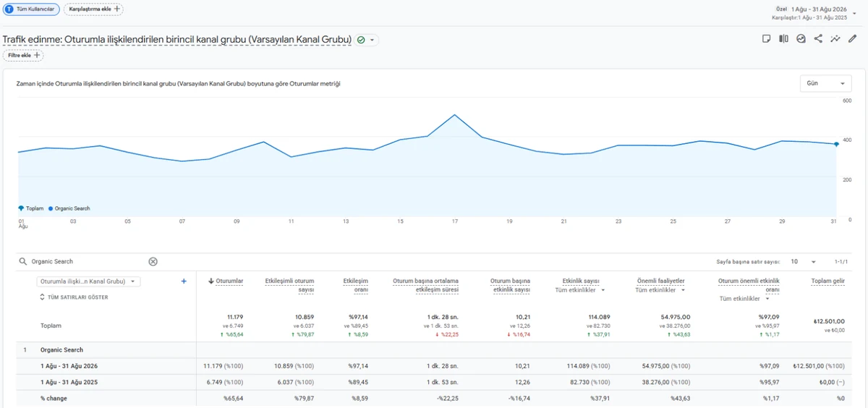Sort by Oturum başına ortalama etkileşim süresi
868x408 pixels.
click(425, 285)
